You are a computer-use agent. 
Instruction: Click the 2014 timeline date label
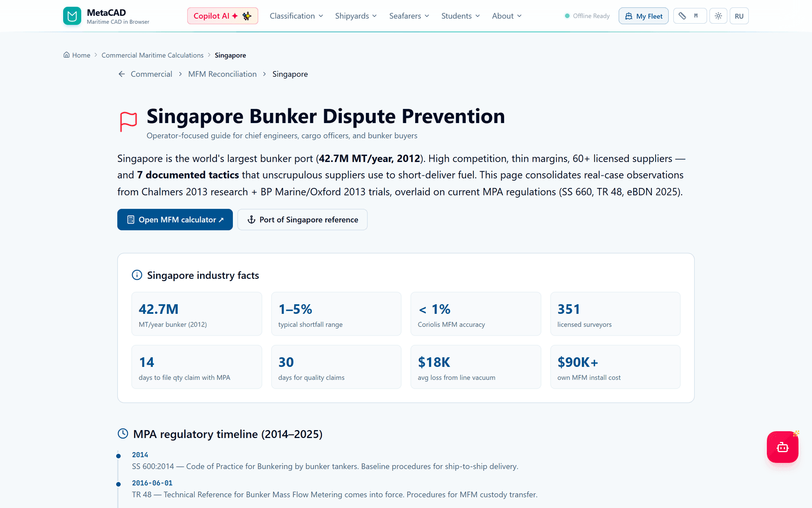coord(140,455)
